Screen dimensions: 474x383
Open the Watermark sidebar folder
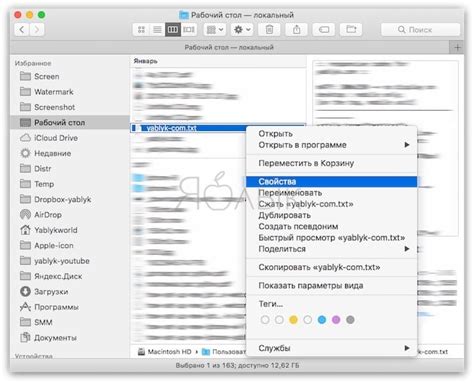70,92
